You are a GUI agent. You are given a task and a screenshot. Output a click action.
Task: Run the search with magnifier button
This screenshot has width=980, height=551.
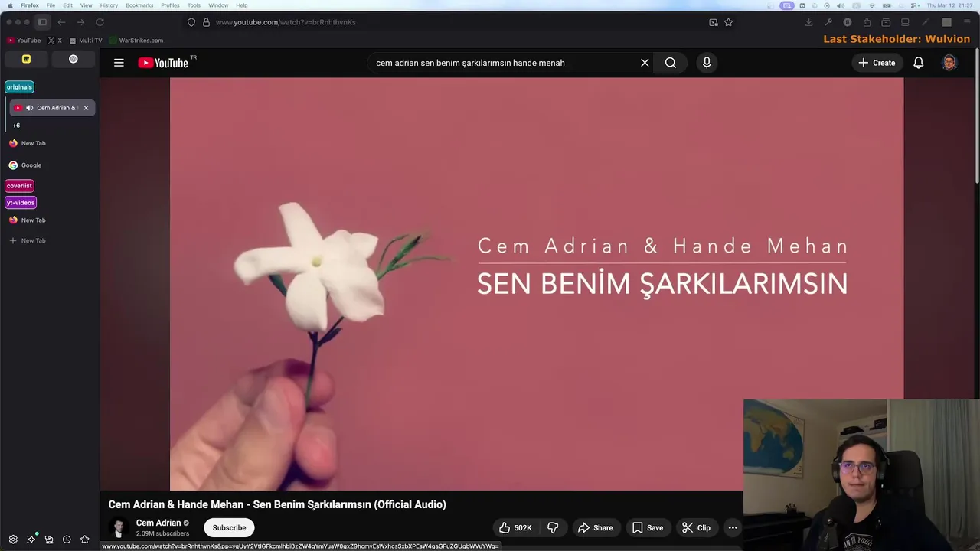click(671, 63)
